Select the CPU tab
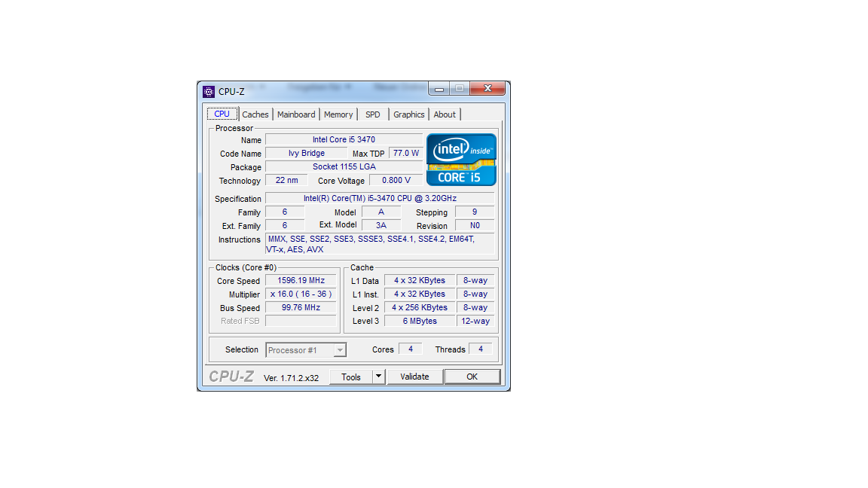Viewport: 868px width, 488px height. [x=222, y=114]
